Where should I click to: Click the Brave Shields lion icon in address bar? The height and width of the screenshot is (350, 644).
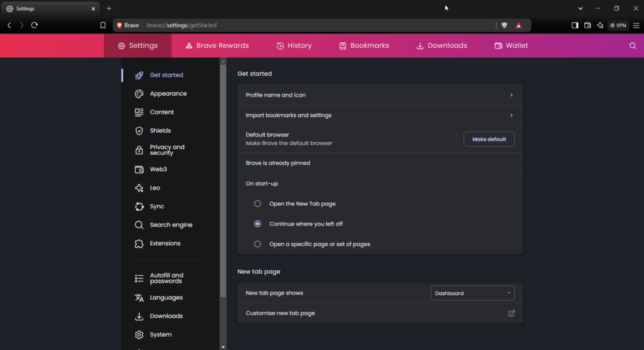[x=504, y=25]
